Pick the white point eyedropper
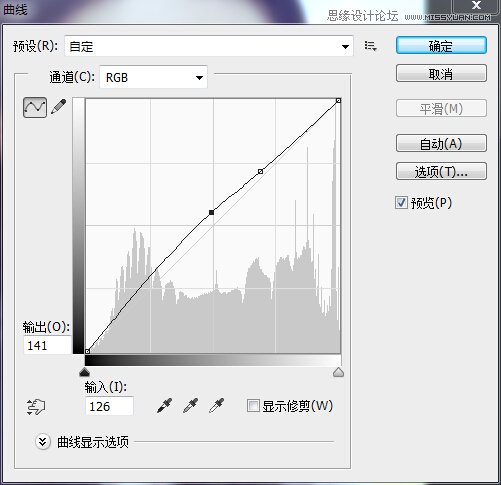Screen dimensions: 501x485 [x=217, y=406]
